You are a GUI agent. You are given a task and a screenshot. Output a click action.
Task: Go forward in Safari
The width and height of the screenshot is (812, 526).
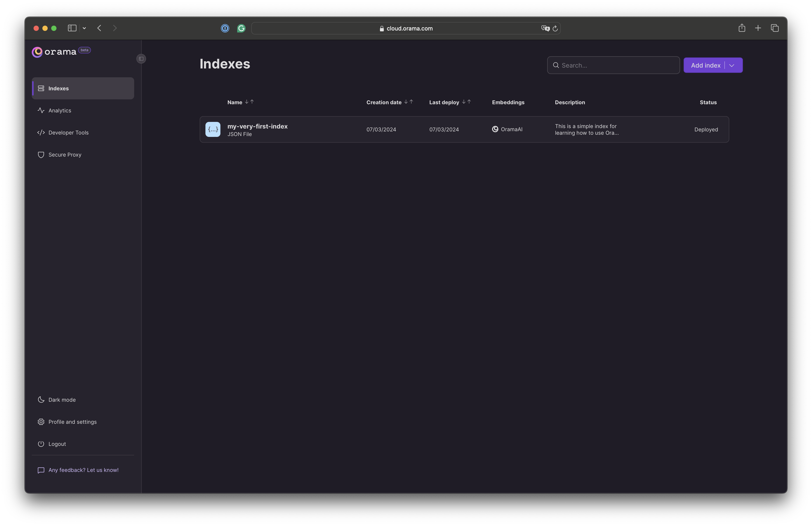[115, 28]
